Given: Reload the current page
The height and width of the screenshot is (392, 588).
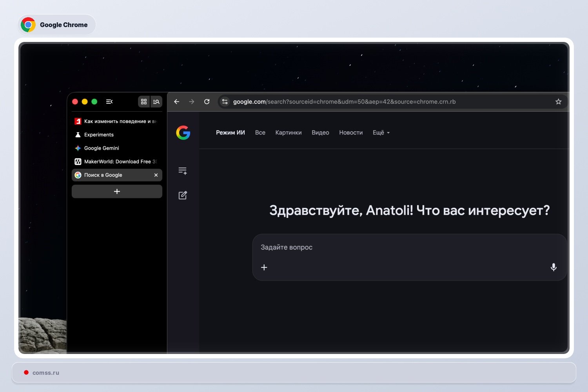Looking at the screenshot, I should click(x=207, y=102).
